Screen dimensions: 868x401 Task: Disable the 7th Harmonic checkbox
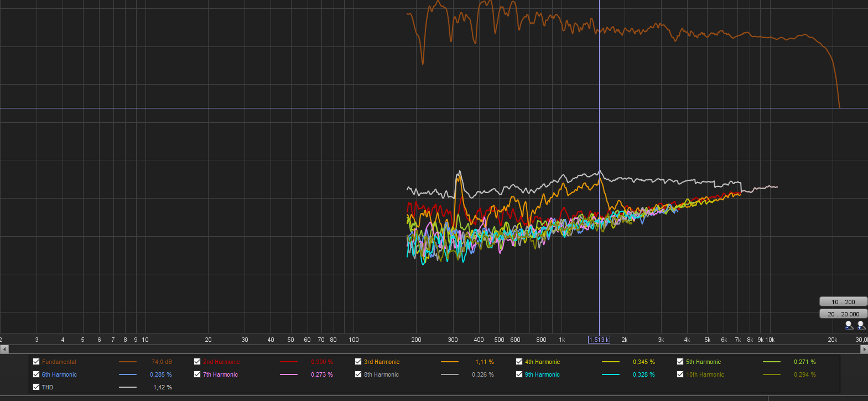pyautogui.click(x=197, y=374)
